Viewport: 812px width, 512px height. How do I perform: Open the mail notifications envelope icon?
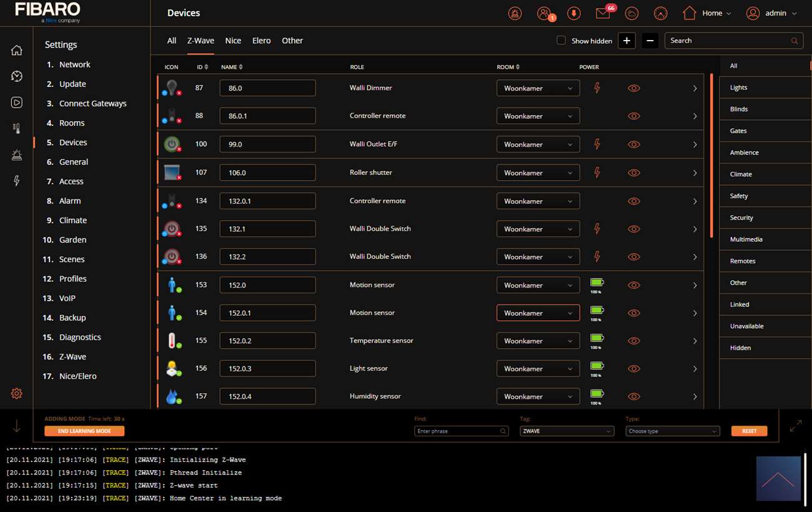(x=603, y=13)
